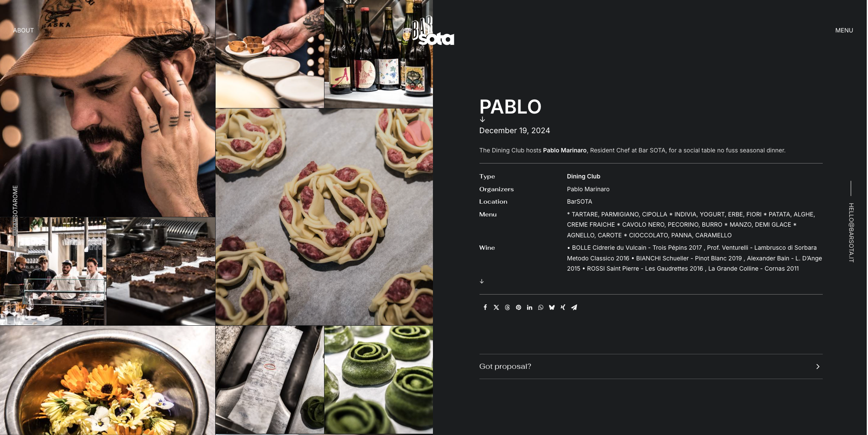Screen dimensions: 868x435
Task: Share through Telegram paper plane icon
Action: [574, 307]
